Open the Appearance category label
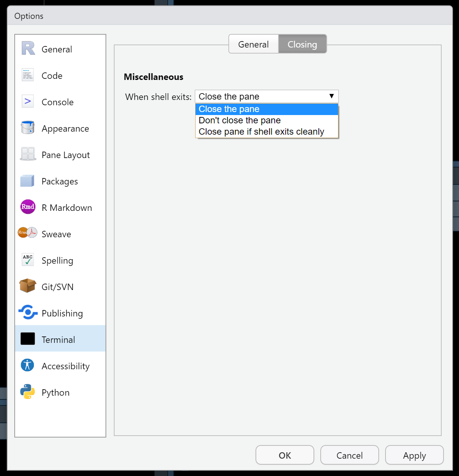Screen dimensions: 459x476 pyautogui.click(x=65, y=129)
